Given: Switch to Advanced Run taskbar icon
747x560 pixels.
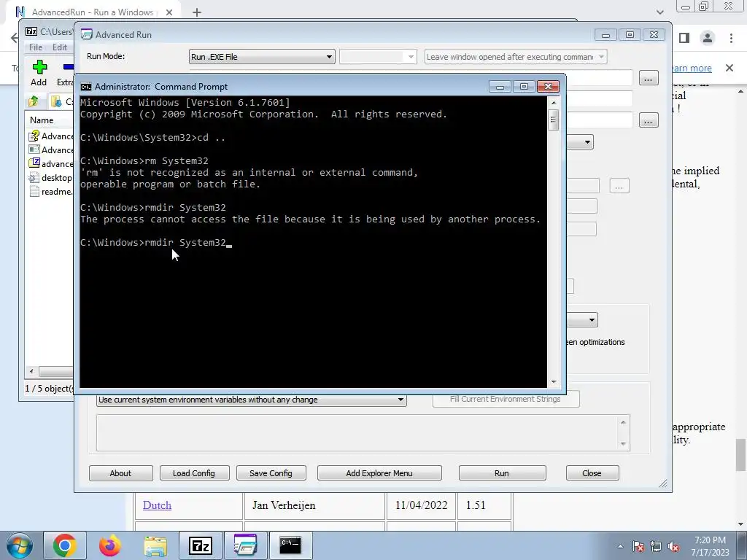Looking at the screenshot, I should pos(245,545).
